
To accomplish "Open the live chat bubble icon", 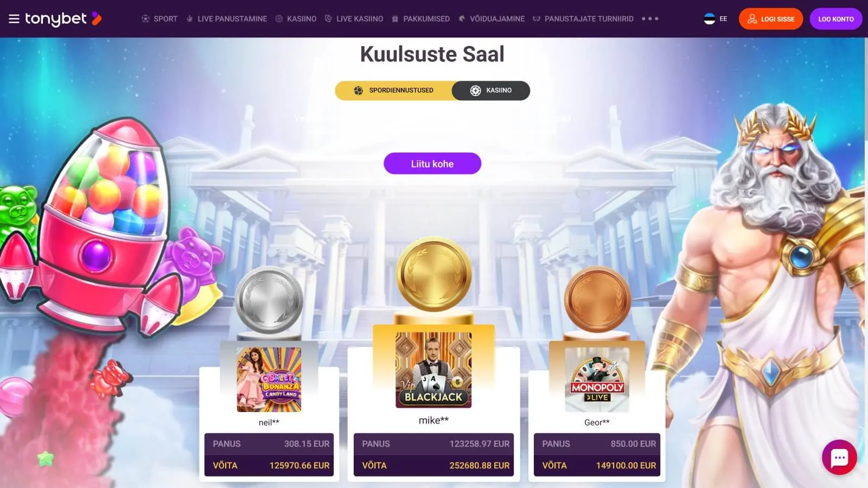I will point(839,458).
